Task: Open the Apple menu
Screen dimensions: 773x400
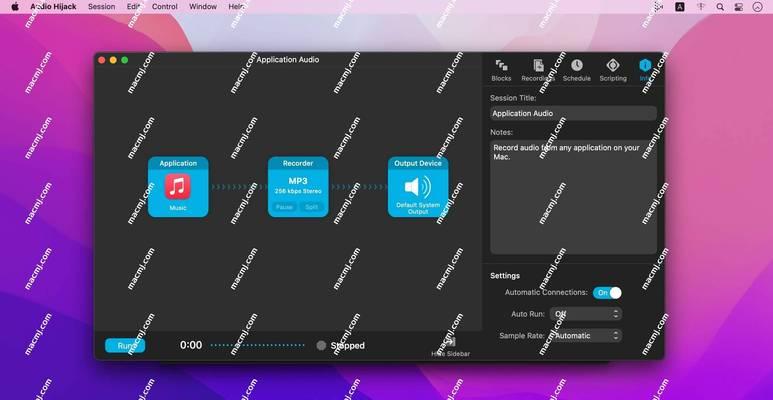Action: point(15,7)
